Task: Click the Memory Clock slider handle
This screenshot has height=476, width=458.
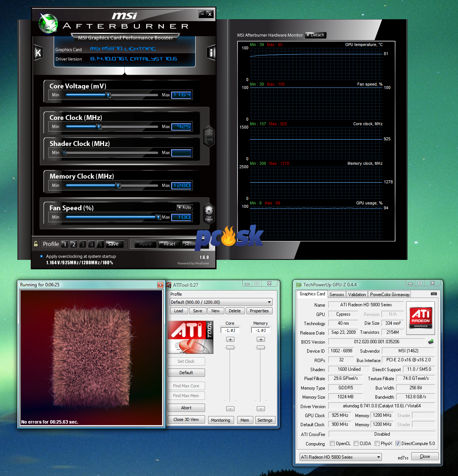Action: (118, 186)
